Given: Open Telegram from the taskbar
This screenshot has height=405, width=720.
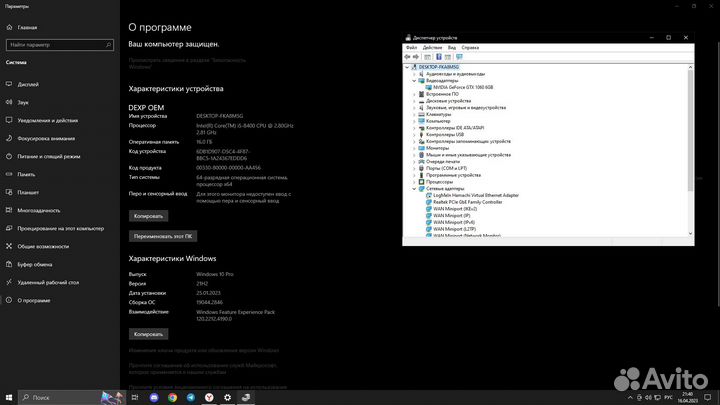Looking at the screenshot, I should tap(191, 398).
